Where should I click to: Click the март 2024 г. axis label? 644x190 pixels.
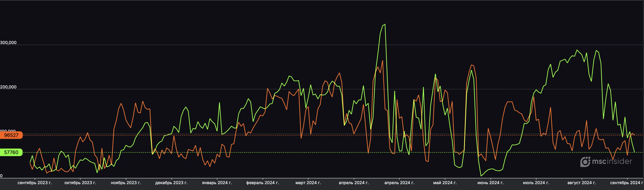click(308, 183)
